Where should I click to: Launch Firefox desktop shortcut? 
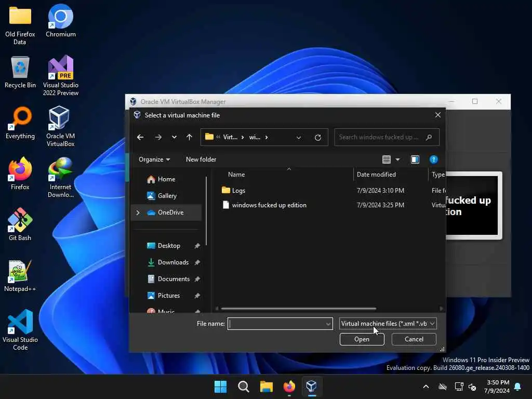(20, 174)
